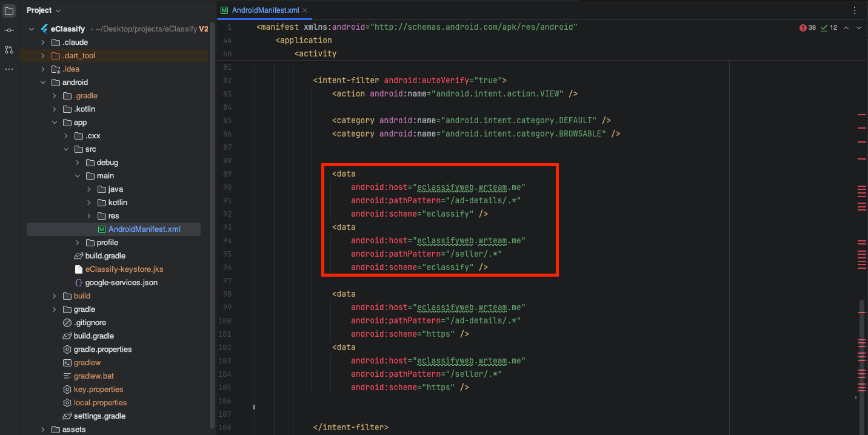Viewport: 868px width, 435px height.
Task: Open the Project tool window icon
Action: [8, 10]
